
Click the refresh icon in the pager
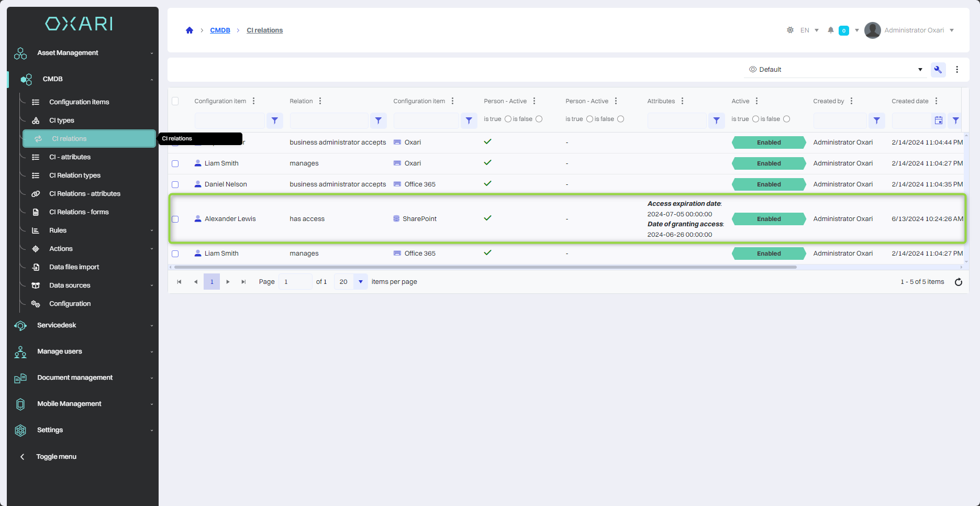click(x=958, y=282)
